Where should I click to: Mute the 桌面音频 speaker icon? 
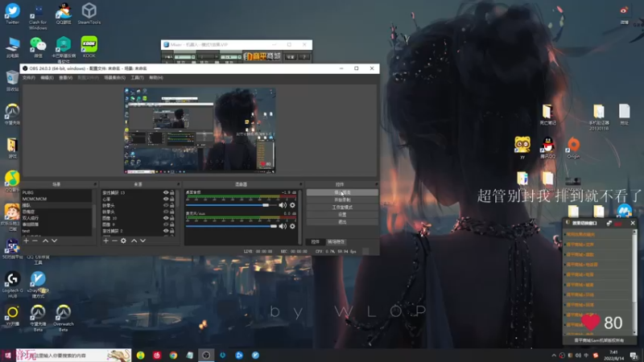pos(283,205)
